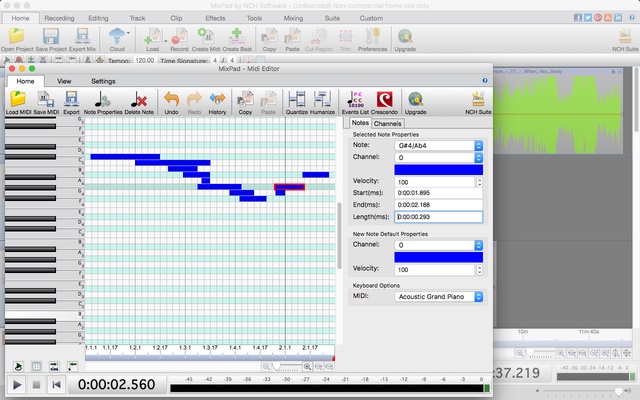The height and width of the screenshot is (400, 640).
Task: Click the Start(ms) field 0:00:01.895
Action: point(438,193)
